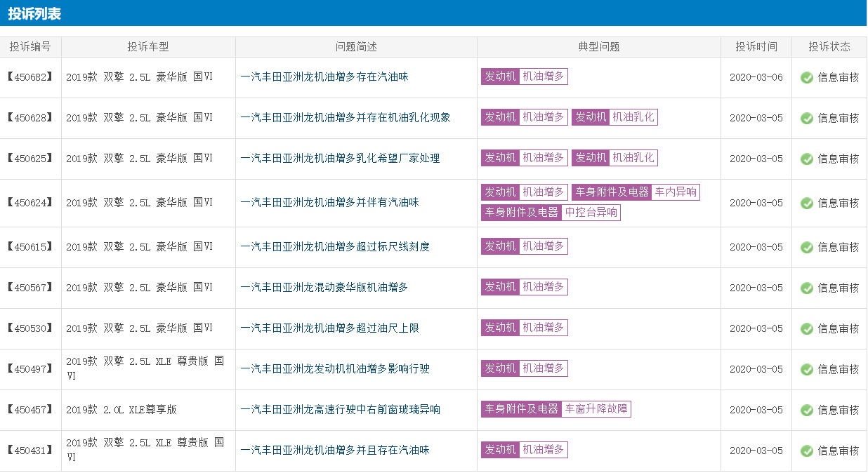Open the link '一汽丰田亚洲龙机油增多超过油尺上限'
This screenshot has width=868, height=473.
pyautogui.click(x=329, y=328)
